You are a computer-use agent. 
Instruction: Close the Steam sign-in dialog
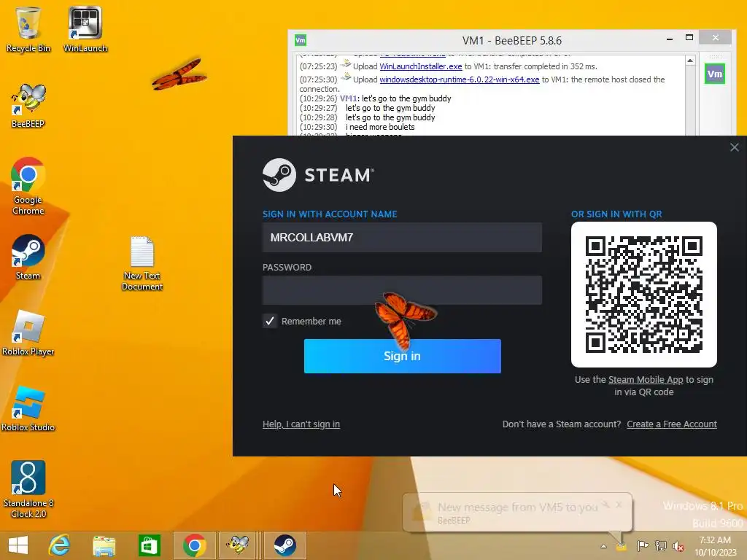[x=735, y=147]
